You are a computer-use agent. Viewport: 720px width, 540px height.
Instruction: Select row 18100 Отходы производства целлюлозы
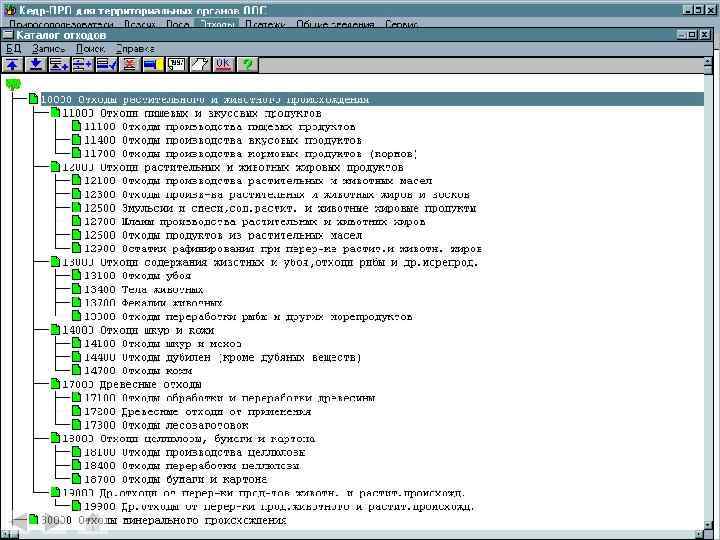[195, 452]
